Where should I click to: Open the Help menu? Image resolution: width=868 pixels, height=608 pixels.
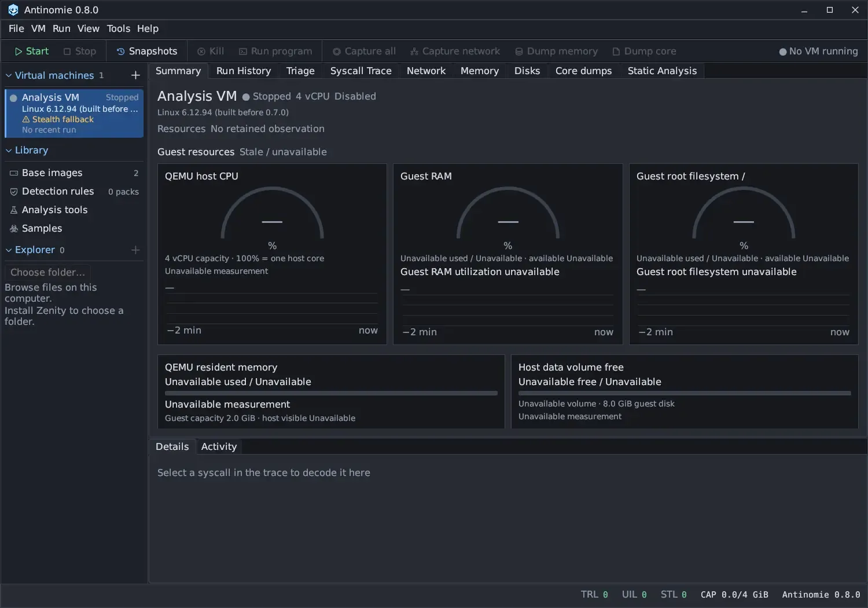click(x=148, y=28)
